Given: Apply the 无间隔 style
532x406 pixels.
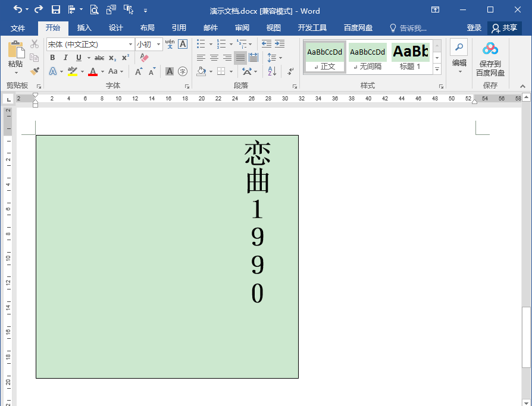Looking at the screenshot, I should coord(367,57).
